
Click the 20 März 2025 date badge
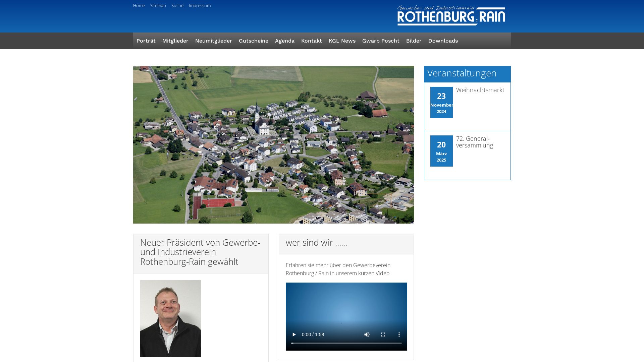tap(441, 151)
